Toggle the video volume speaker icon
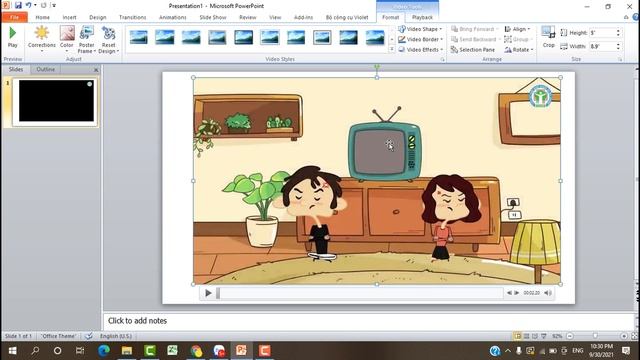The width and height of the screenshot is (640, 360). point(548,293)
